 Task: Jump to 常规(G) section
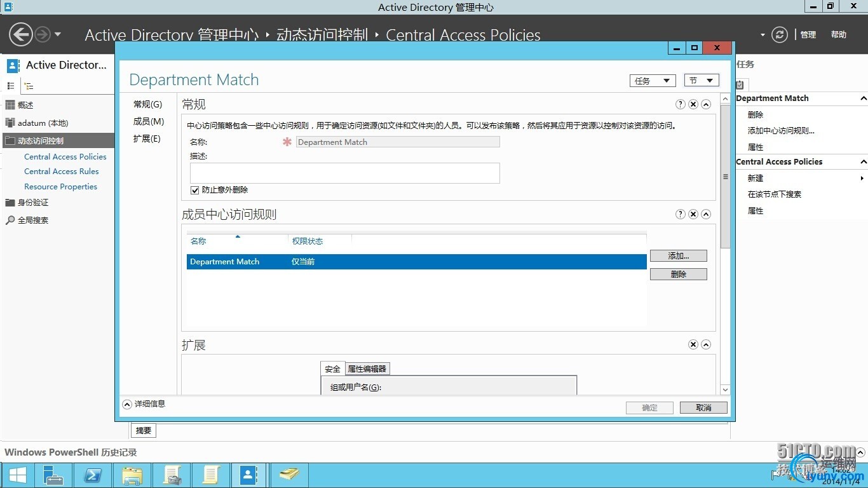[147, 104]
